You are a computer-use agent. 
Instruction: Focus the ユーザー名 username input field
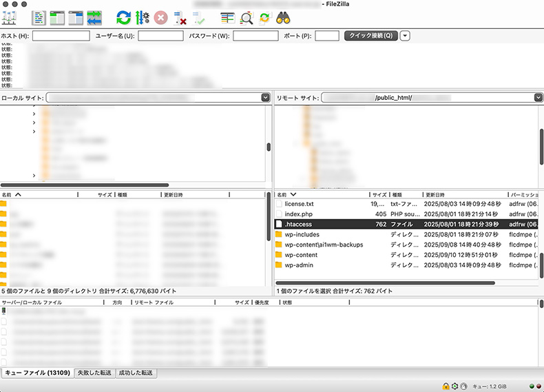click(x=160, y=36)
